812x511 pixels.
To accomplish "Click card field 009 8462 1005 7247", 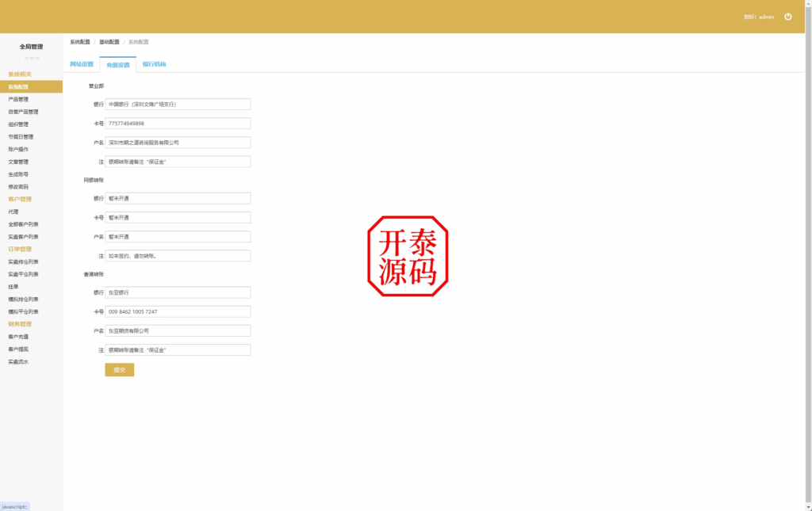I will [178, 311].
